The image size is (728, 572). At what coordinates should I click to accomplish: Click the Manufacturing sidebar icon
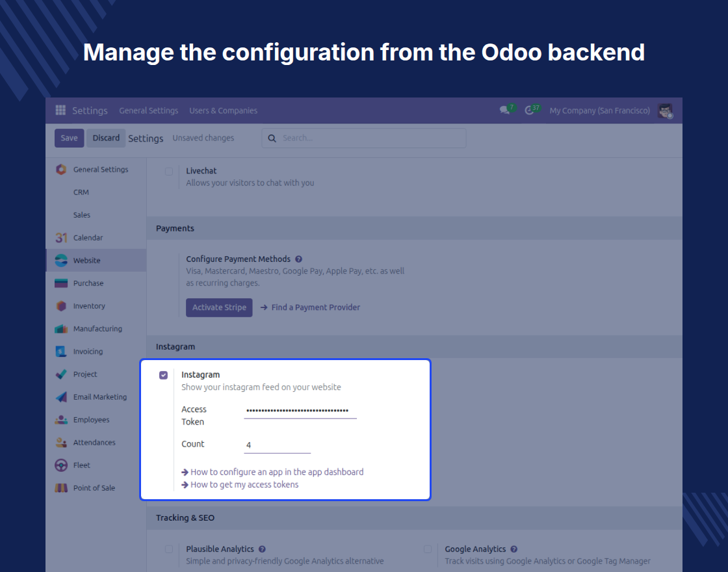point(61,329)
